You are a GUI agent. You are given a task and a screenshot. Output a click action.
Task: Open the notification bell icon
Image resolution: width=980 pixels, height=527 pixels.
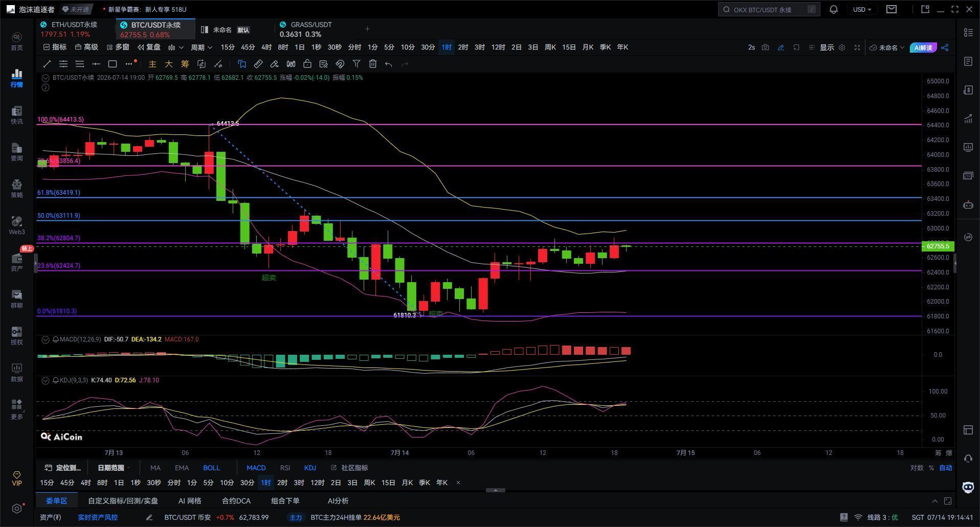coord(833,9)
